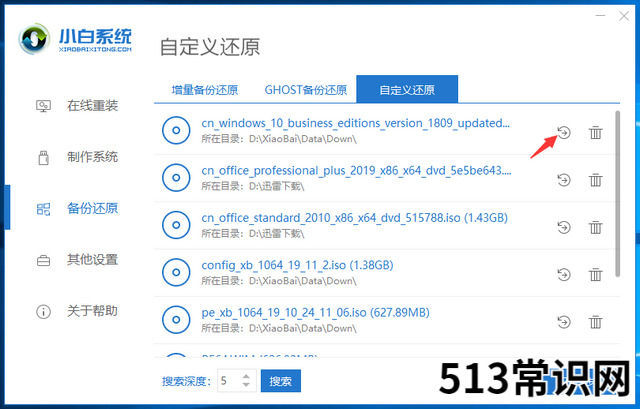Decrease search depth with down arrow
The image size is (640, 409).
(x=246, y=385)
